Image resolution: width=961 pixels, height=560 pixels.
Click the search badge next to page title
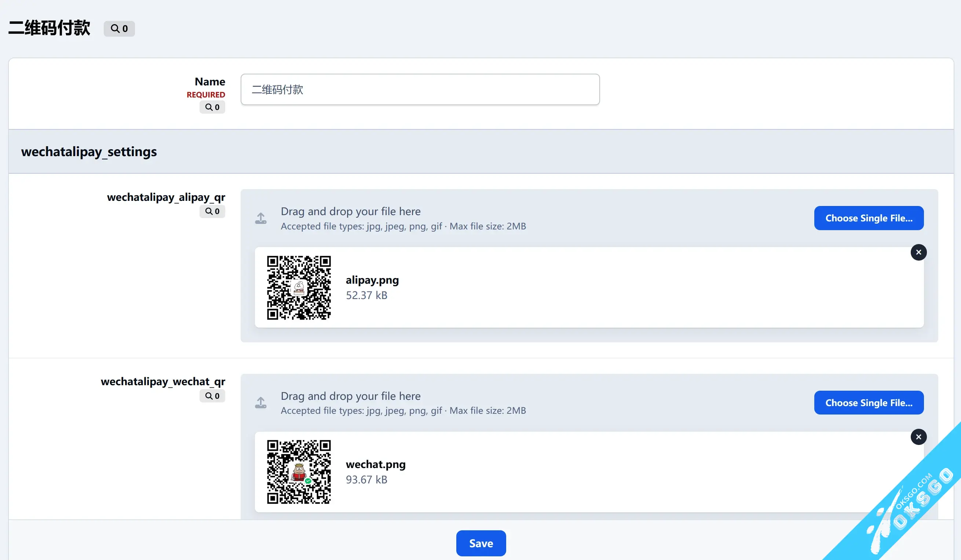[x=119, y=29]
